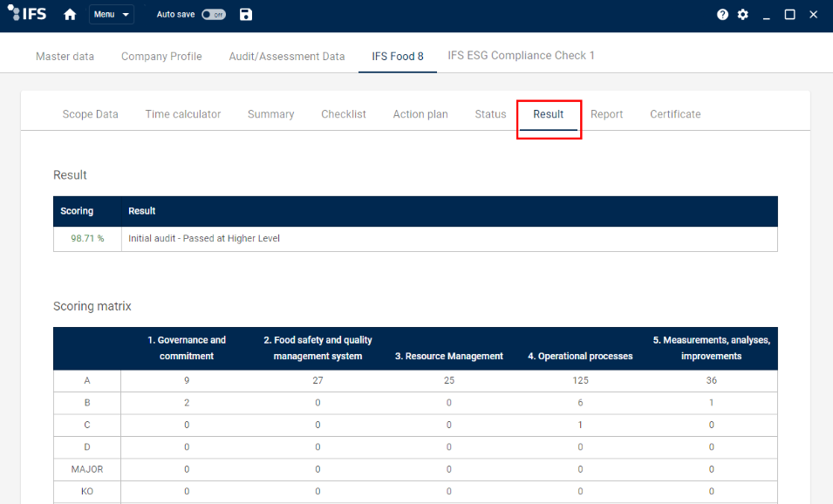Select the Result sub-tab

point(549,114)
